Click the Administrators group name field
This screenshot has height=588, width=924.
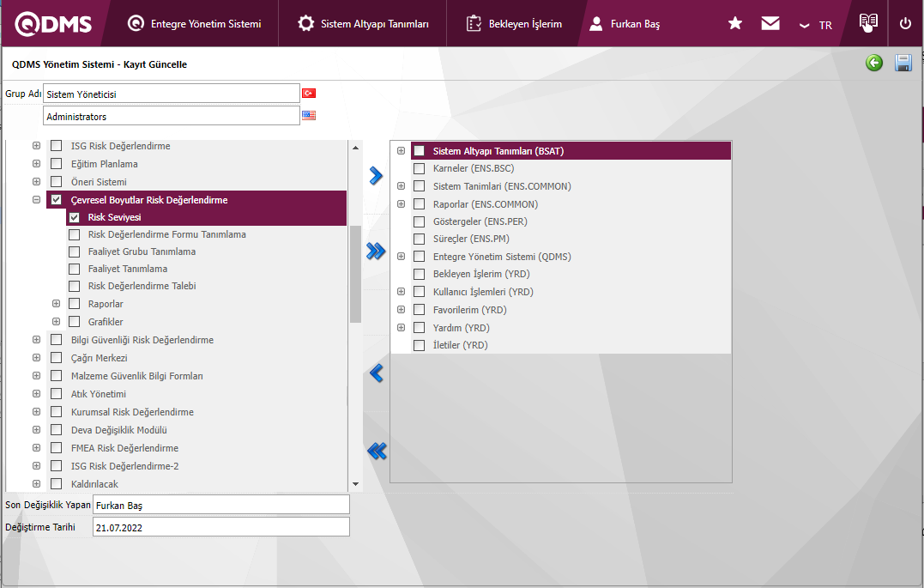[x=171, y=116]
